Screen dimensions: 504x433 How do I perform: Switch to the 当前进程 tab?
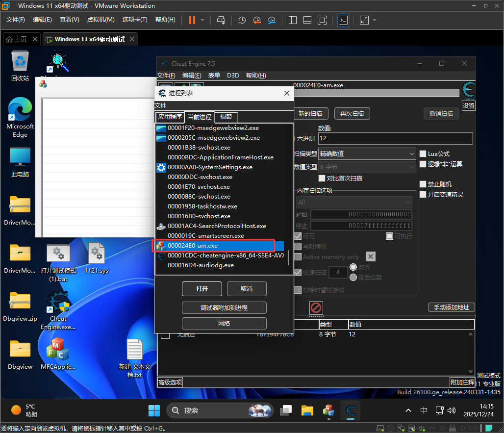pyautogui.click(x=200, y=117)
